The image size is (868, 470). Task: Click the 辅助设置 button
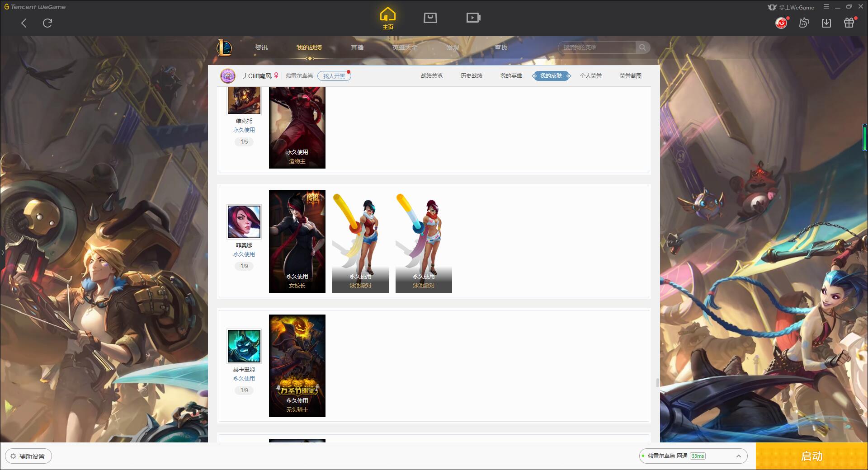click(x=28, y=456)
